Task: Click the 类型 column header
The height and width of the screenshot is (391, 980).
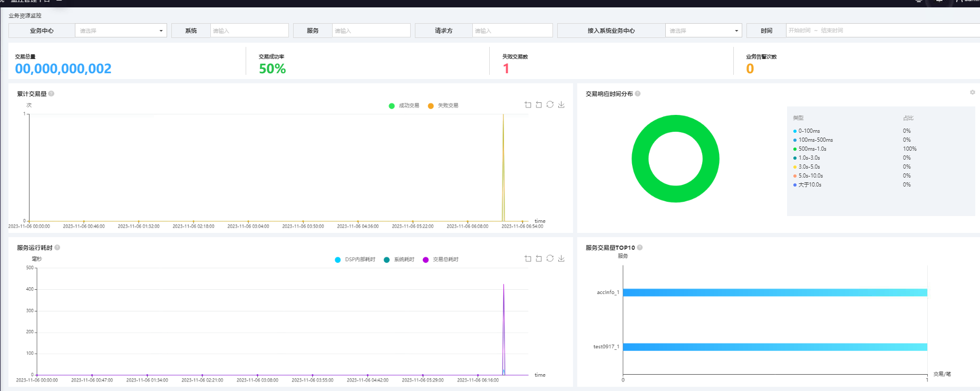Action: tap(798, 118)
